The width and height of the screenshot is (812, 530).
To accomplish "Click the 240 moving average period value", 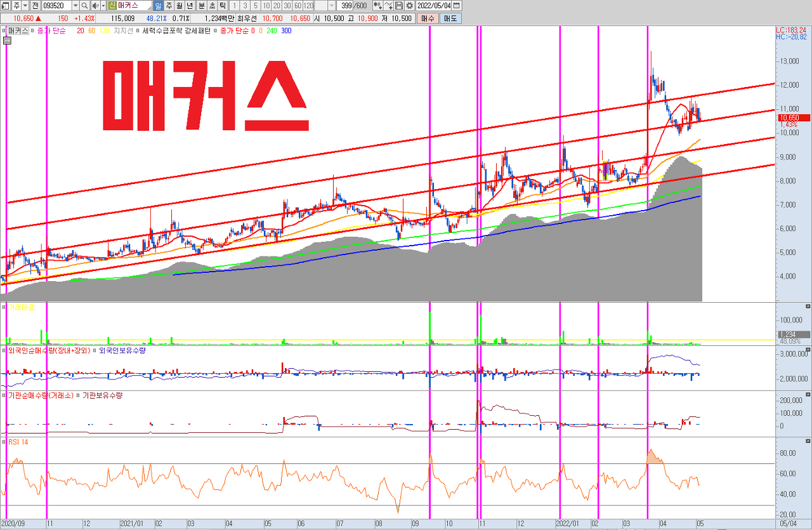I will [x=271, y=30].
